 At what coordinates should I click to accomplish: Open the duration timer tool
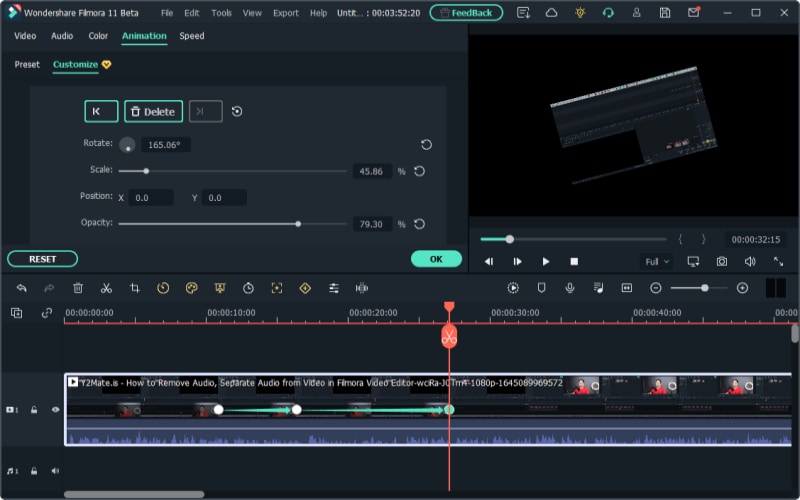(x=248, y=288)
